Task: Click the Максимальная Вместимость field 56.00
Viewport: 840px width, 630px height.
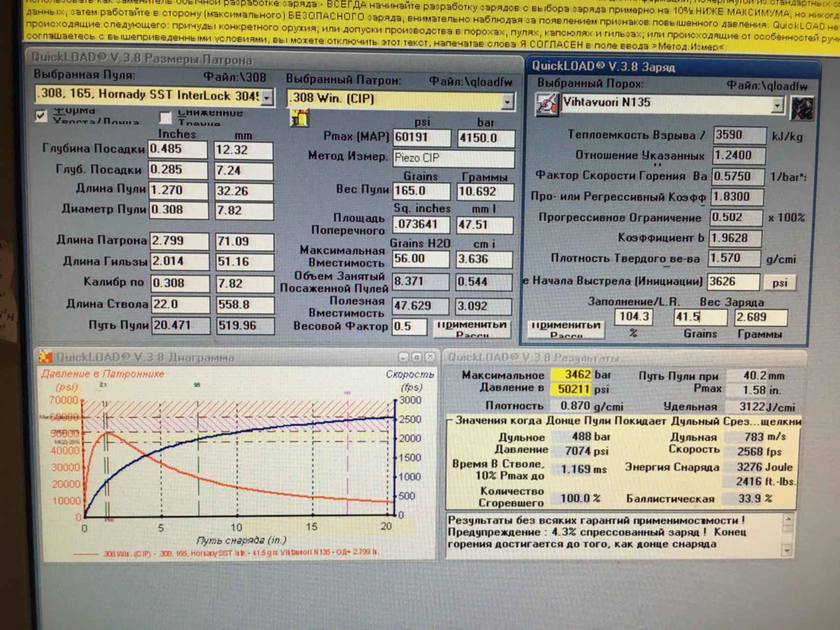Action: [x=421, y=259]
